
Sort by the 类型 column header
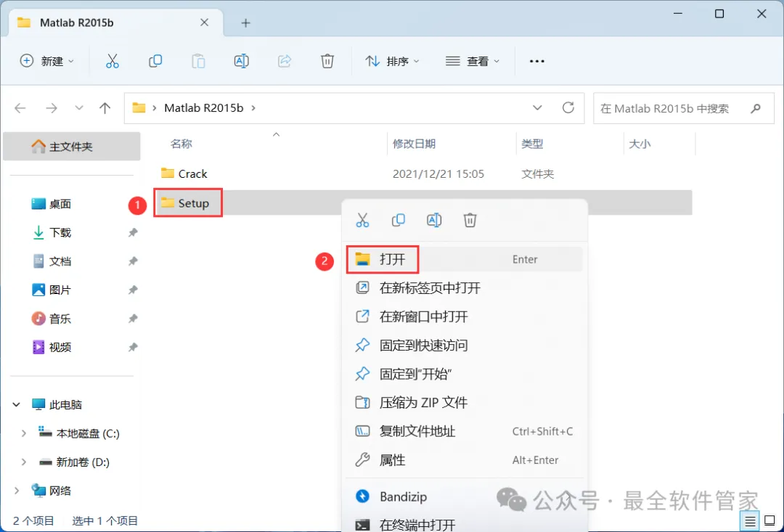click(532, 144)
